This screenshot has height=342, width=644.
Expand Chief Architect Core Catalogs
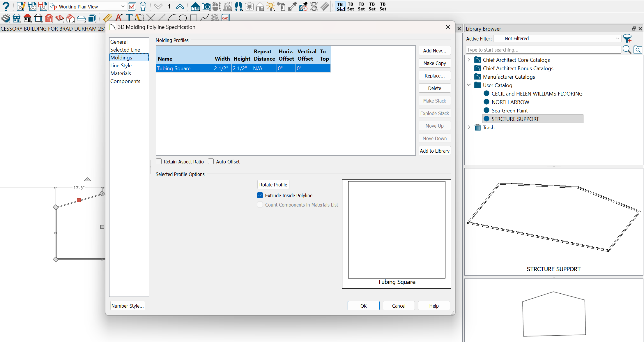click(x=469, y=60)
